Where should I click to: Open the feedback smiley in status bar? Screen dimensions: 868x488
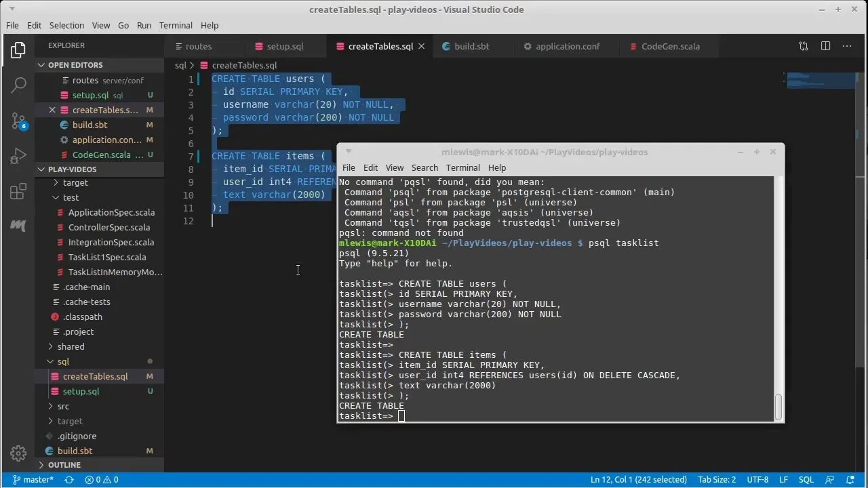point(829,479)
